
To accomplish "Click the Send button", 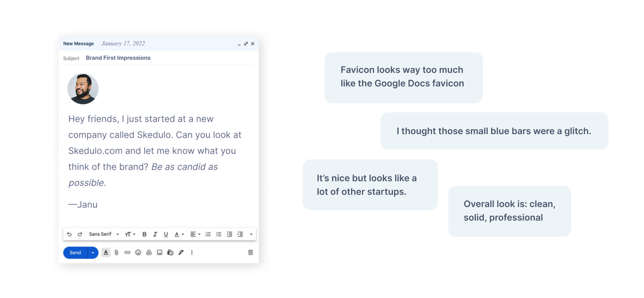I will coord(75,253).
